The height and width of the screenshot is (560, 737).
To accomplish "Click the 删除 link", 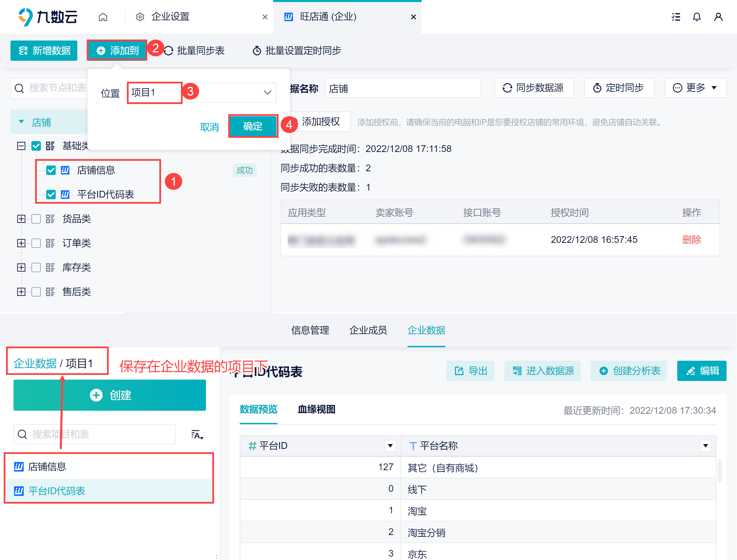I will [x=691, y=240].
